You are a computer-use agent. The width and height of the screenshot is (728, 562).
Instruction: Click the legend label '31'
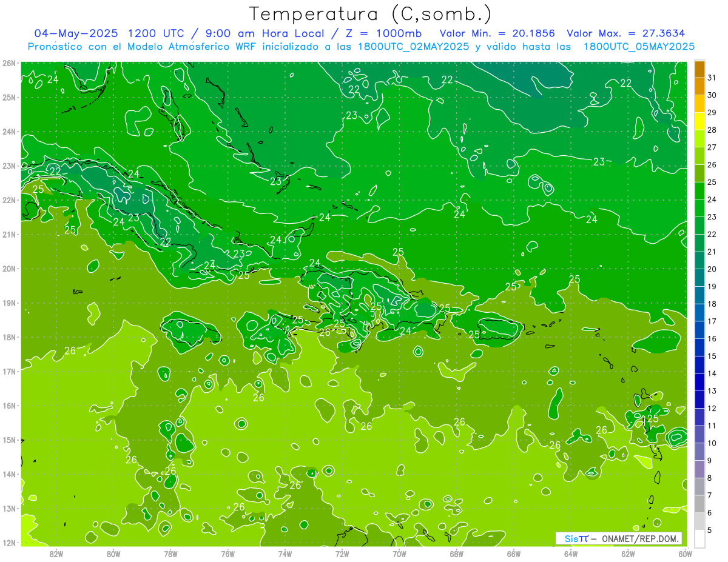(x=712, y=78)
